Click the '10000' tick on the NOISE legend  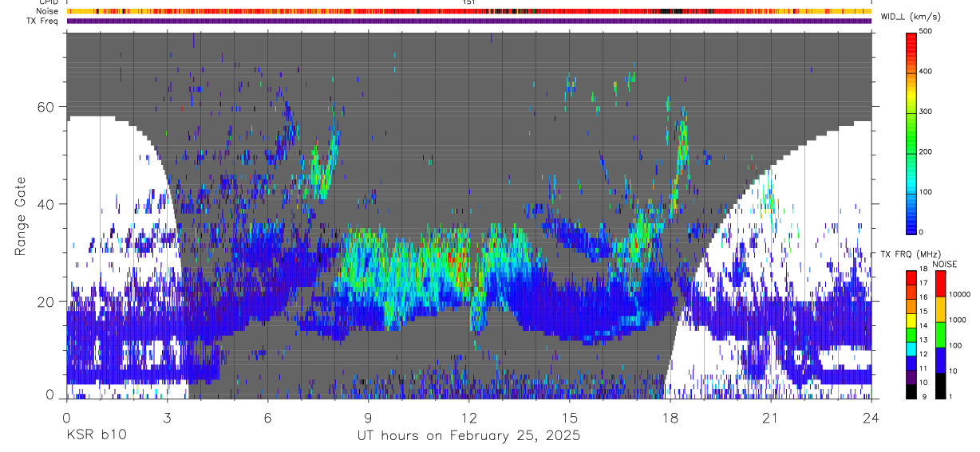tap(961, 294)
